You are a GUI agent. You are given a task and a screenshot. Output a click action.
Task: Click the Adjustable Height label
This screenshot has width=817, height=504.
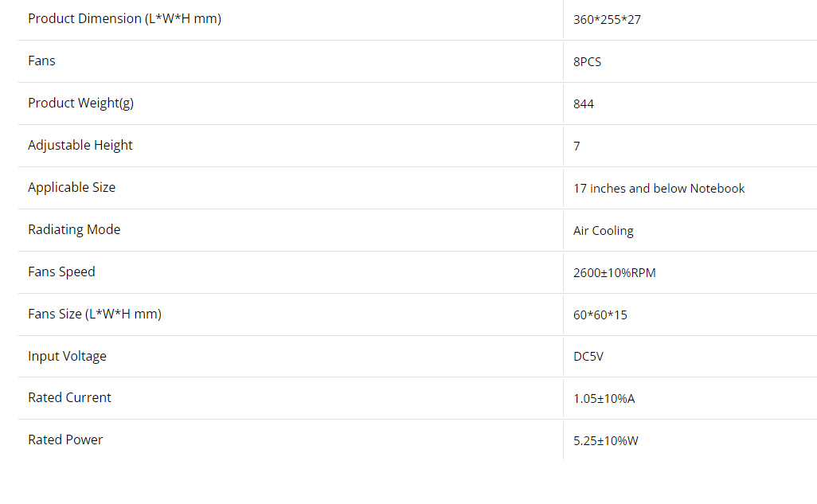(80, 145)
